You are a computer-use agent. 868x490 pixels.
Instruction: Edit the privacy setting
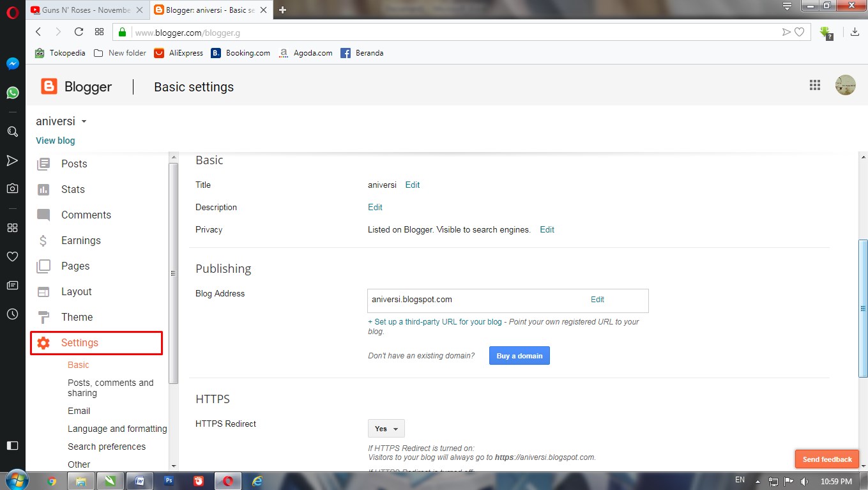[x=547, y=229]
